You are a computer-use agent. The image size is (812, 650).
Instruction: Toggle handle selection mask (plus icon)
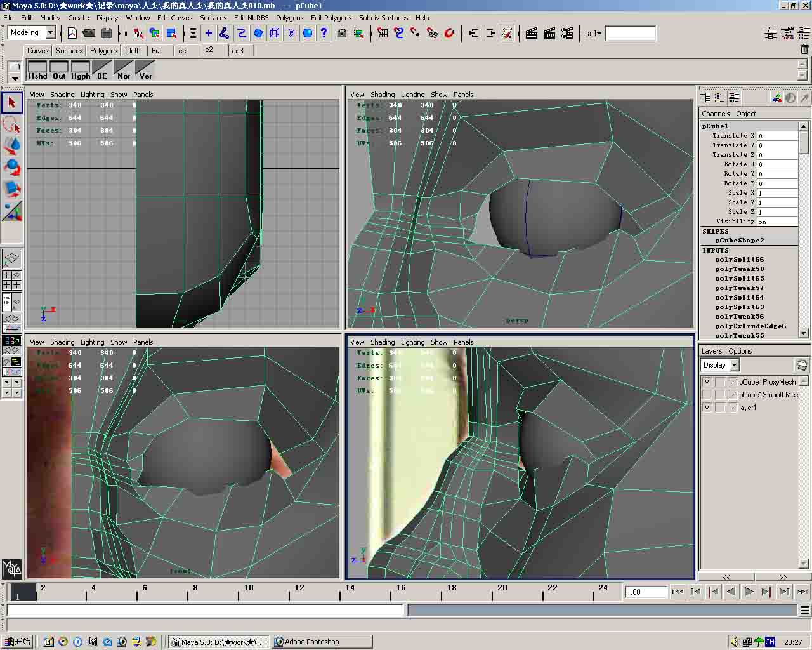point(209,33)
